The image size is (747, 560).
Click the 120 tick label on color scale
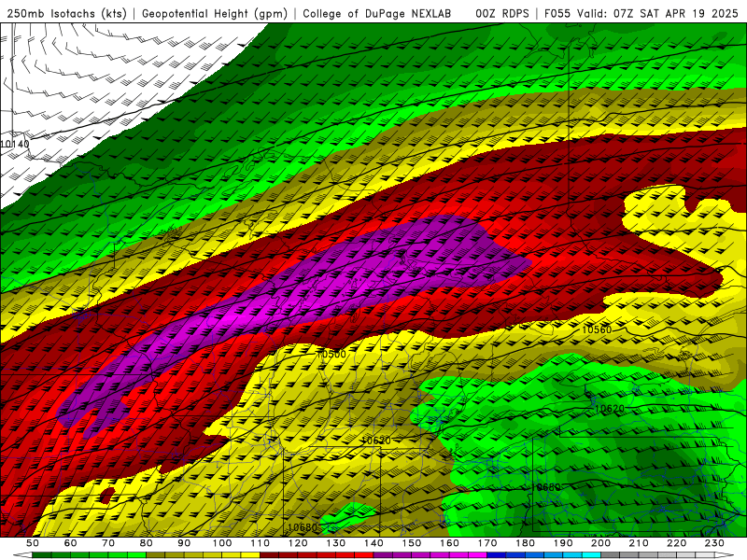pyautogui.click(x=298, y=543)
